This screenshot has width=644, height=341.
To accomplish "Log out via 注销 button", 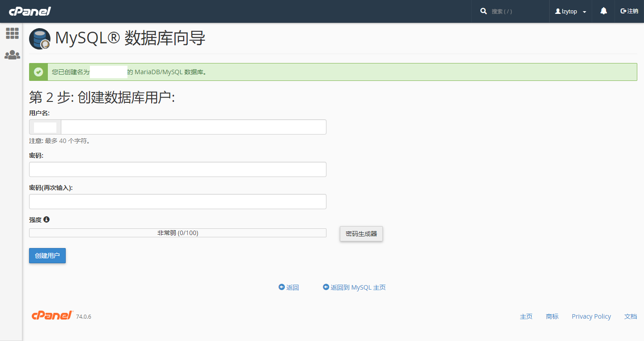I will pyautogui.click(x=629, y=11).
